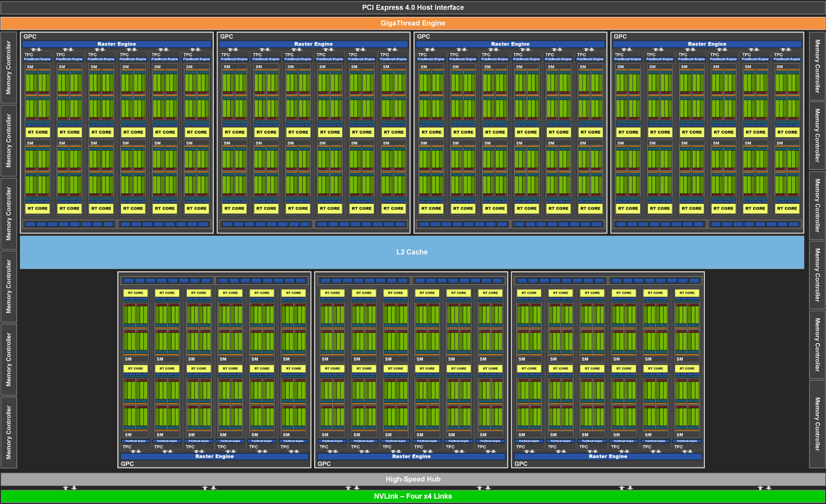Viewport: 826px width, 504px height.
Task: Click the bottommost Memory Controller on right edge
Action: (x=817, y=424)
